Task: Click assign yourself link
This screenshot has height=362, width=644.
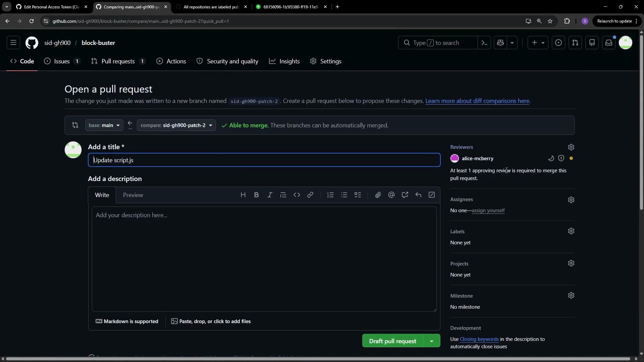Action: coord(488,210)
